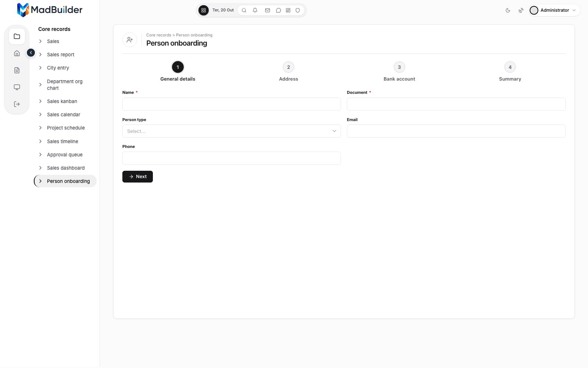Go to home via the house icon

point(17,53)
